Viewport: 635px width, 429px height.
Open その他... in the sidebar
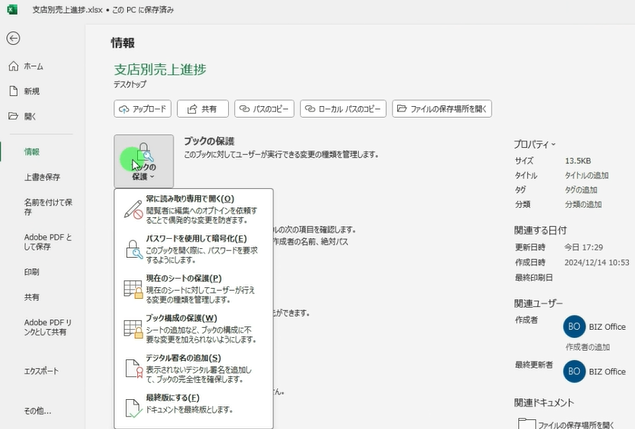click(x=37, y=411)
